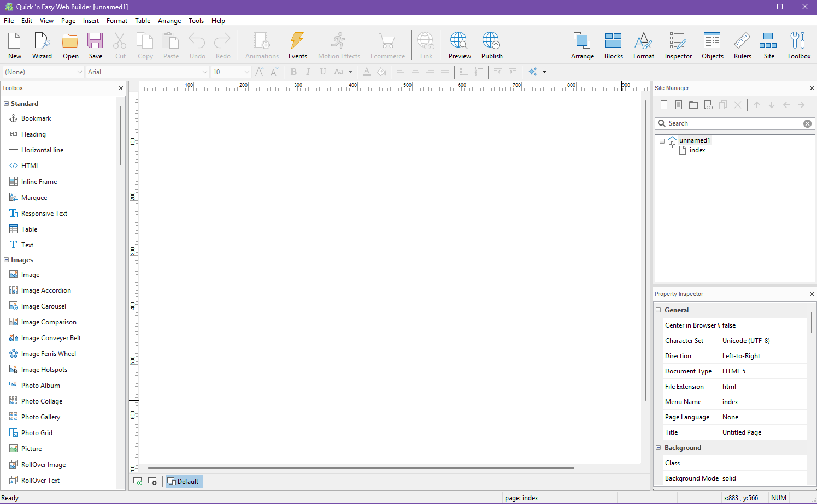The height and width of the screenshot is (504, 817).
Task: Click the Default breakpoint button
Action: click(184, 481)
